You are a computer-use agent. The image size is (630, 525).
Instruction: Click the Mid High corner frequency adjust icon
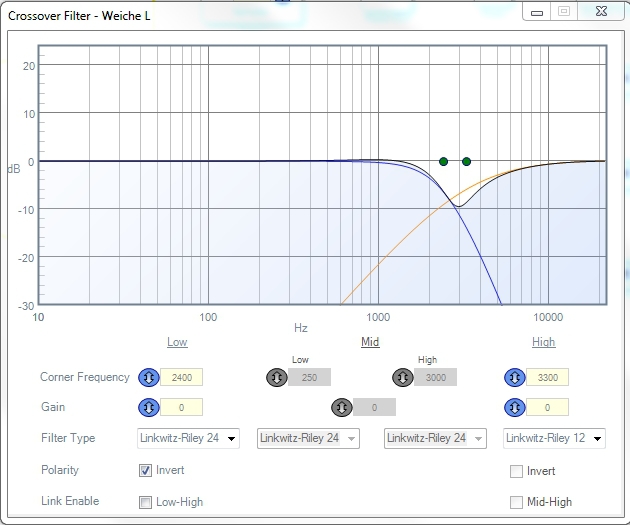click(403, 378)
